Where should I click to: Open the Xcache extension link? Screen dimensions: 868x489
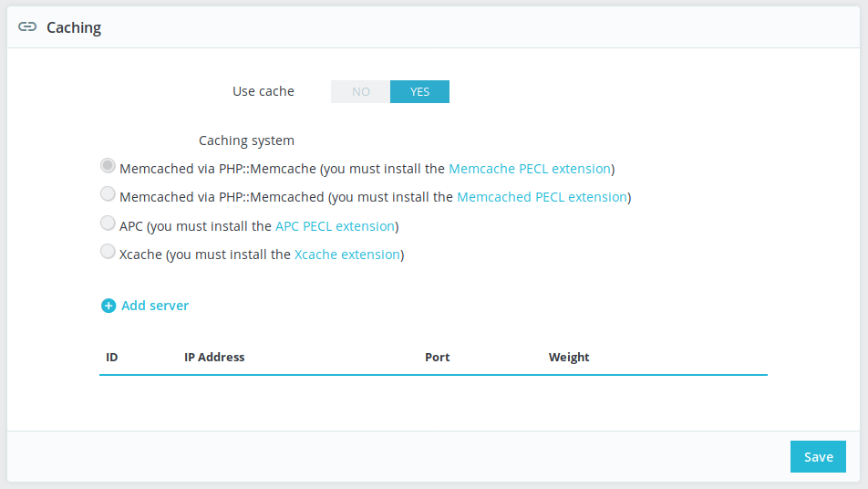[x=346, y=255]
